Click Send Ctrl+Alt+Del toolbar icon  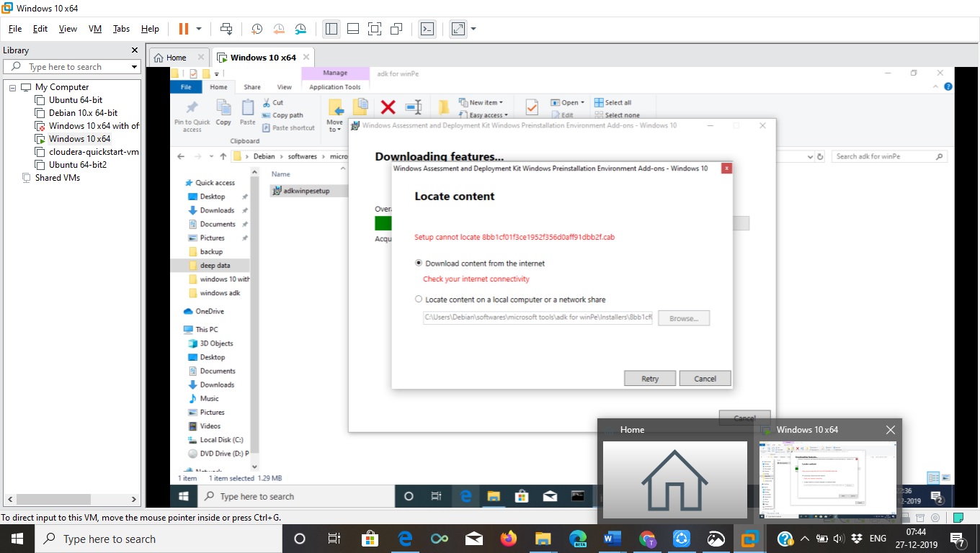226,29
